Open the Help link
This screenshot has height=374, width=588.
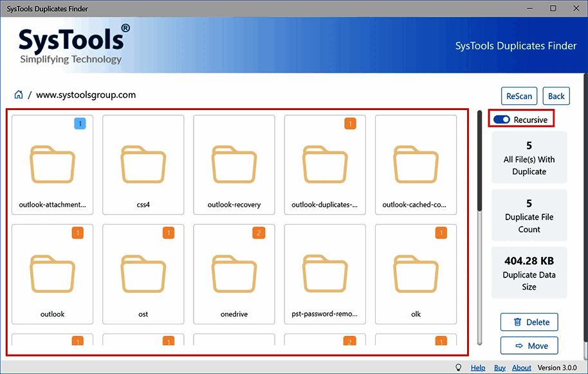point(478,367)
